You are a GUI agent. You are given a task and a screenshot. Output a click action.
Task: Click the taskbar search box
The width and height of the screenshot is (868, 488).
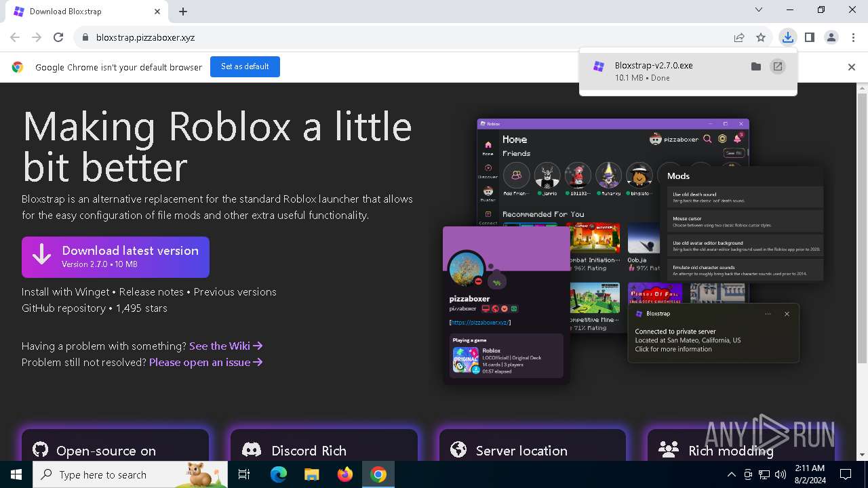(130, 474)
